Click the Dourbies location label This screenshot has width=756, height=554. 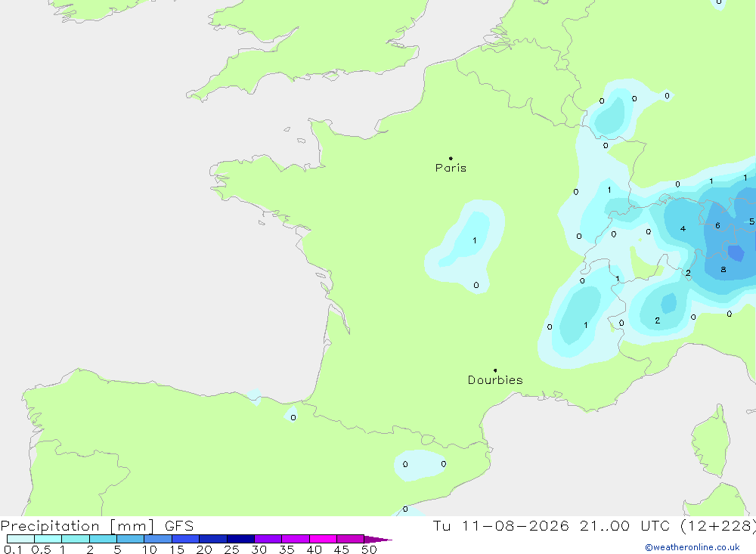coord(495,380)
